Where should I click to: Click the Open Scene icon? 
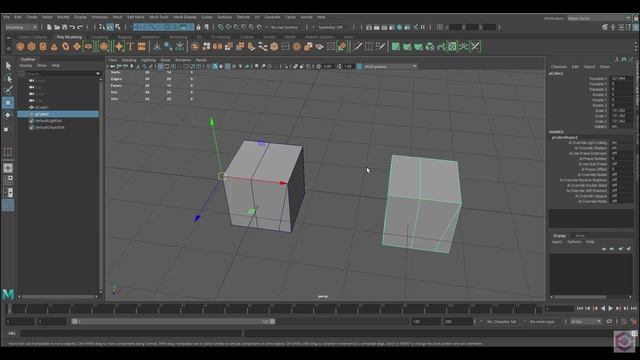coord(57,27)
